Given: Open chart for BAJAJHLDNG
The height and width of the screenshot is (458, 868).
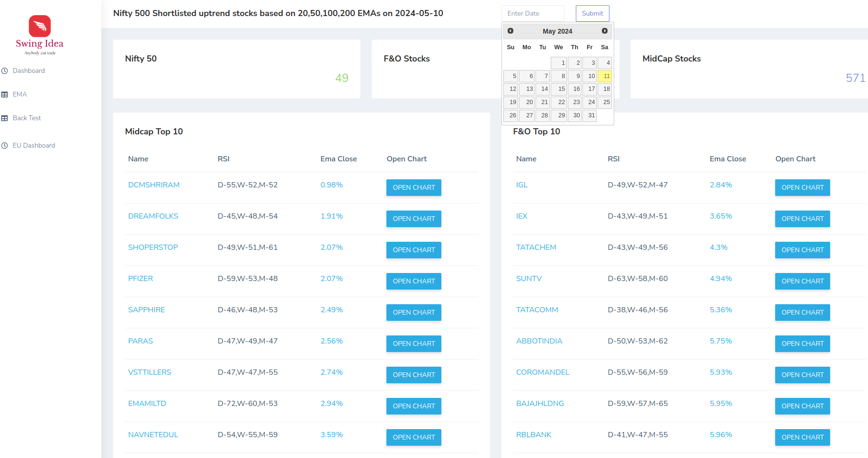Looking at the screenshot, I should (x=803, y=406).
